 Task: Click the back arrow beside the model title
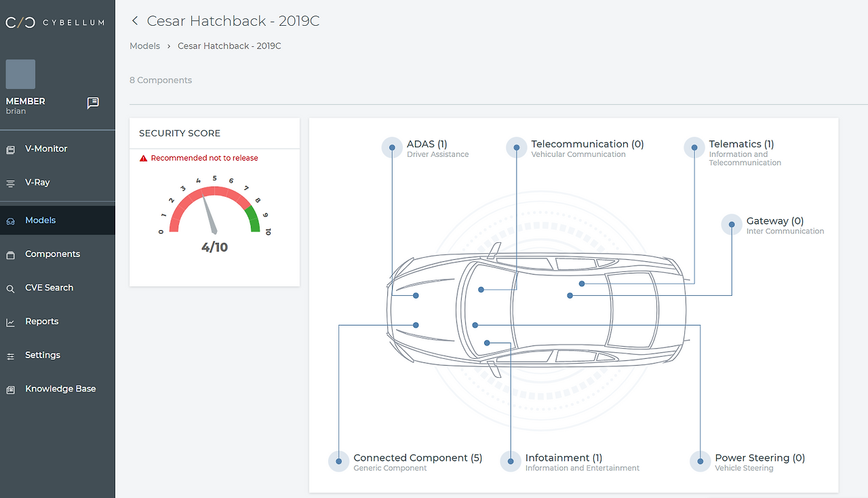coord(135,21)
